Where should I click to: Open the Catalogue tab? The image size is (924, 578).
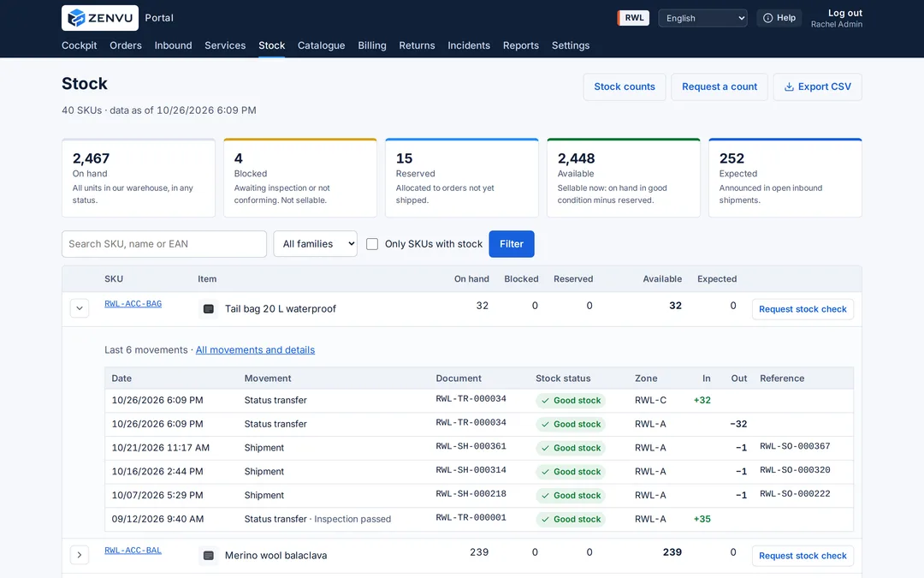(x=321, y=45)
